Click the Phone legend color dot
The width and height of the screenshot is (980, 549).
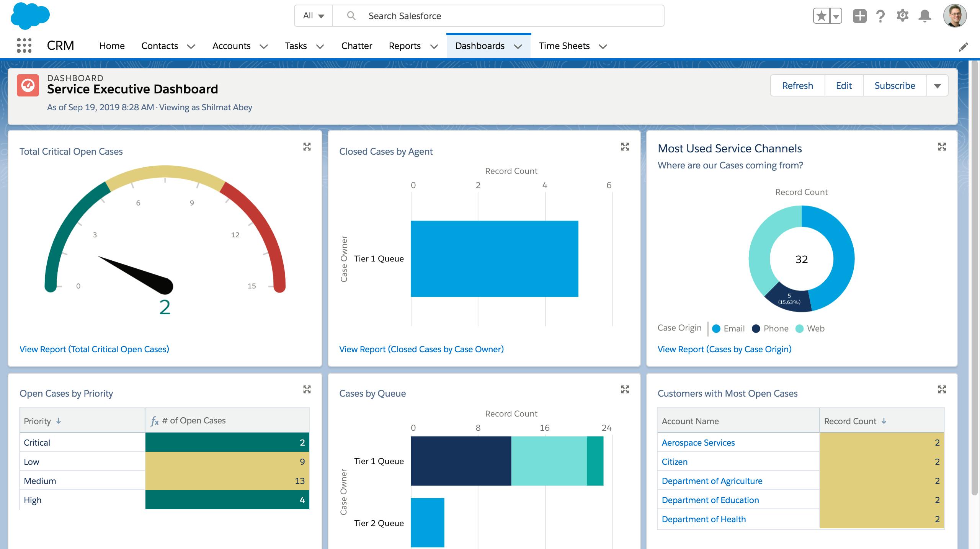click(x=756, y=328)
